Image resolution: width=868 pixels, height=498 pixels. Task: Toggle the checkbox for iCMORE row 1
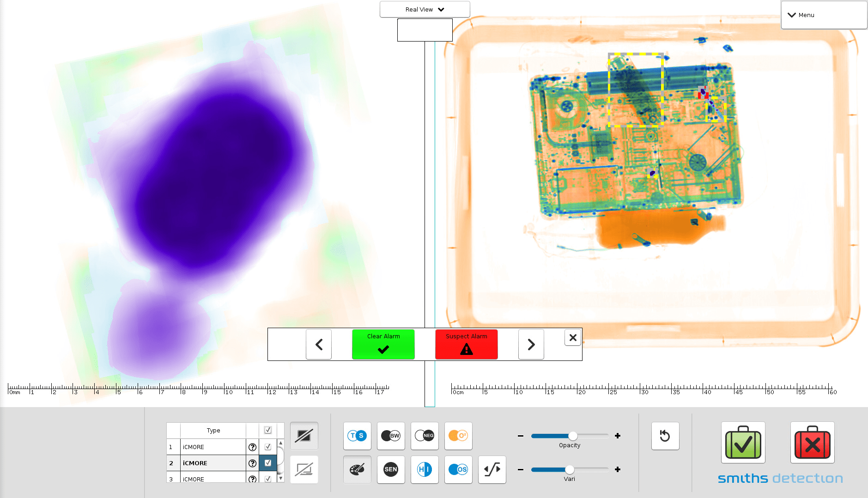click(x=267, y=446)
